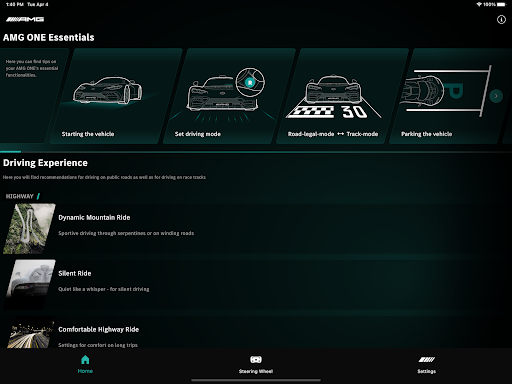Viewport: 512px width, 384px height.
Task: Open the Starting the vehicle card
Action: point(116,96)
